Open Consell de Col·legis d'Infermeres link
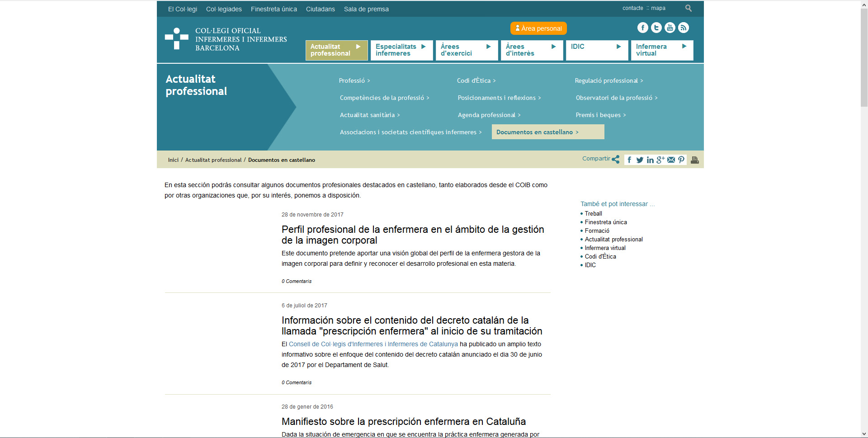 coord(373,344)
